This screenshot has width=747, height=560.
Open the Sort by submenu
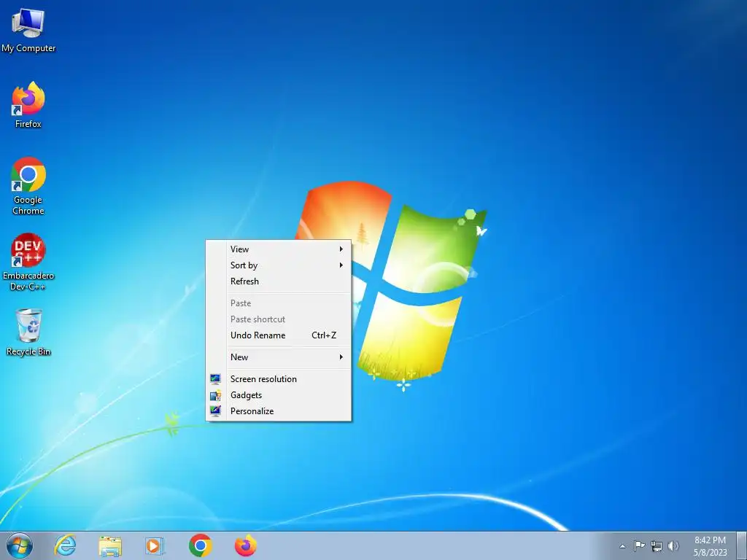279,265
